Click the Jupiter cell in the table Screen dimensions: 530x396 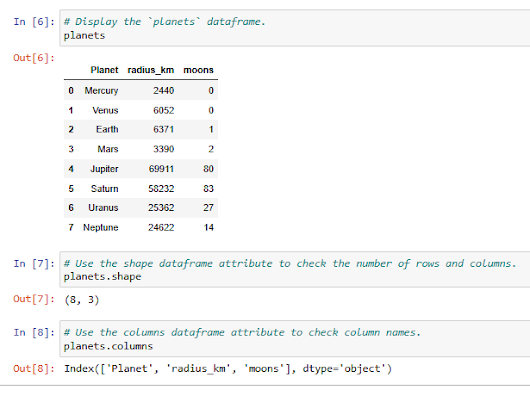click(104, 169)
